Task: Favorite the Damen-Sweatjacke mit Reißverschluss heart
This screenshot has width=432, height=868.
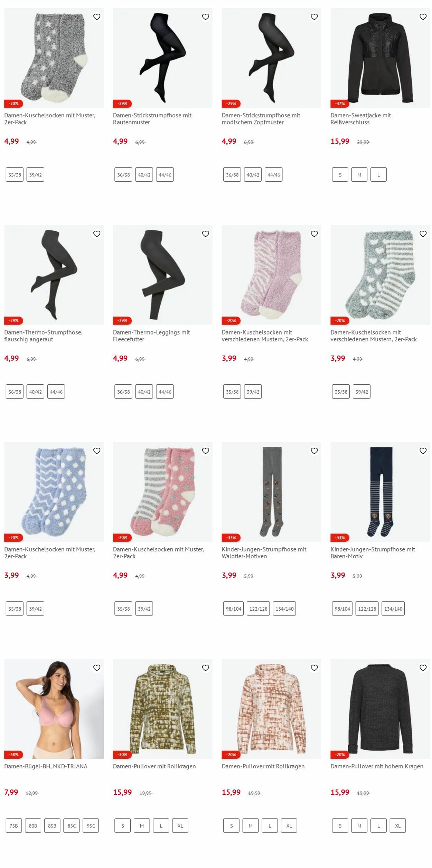Action: (423, 17)
